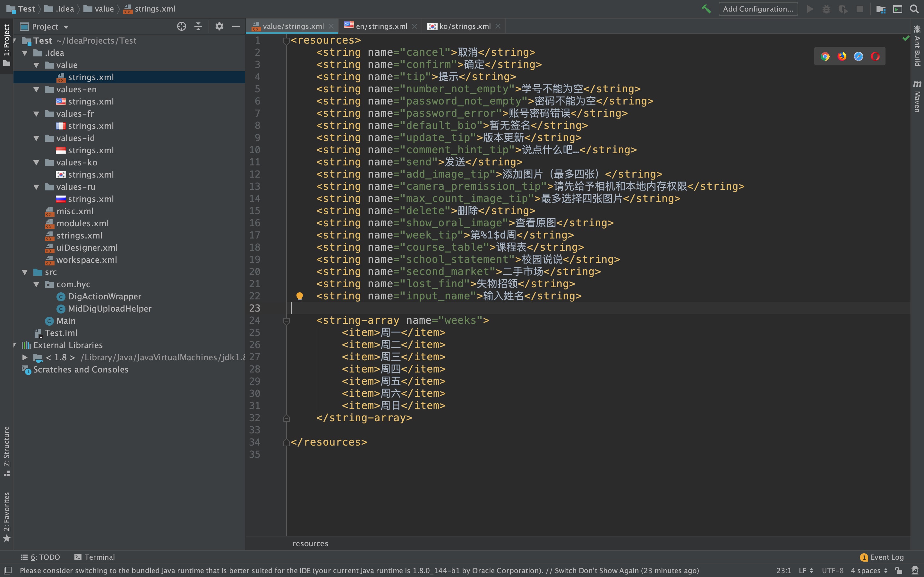924x577 pixels.
Task: Click the locate-in-project target icon
Action: (x=181, y=26)
